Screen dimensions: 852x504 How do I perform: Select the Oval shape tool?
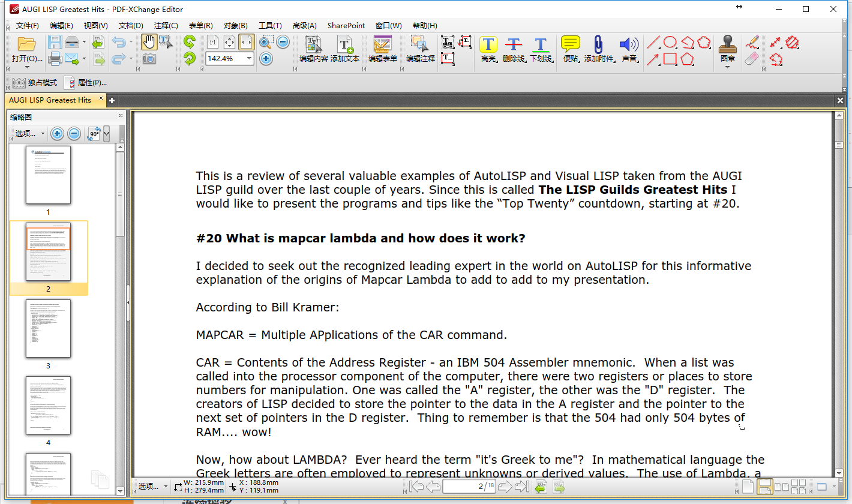click(670, 42)
